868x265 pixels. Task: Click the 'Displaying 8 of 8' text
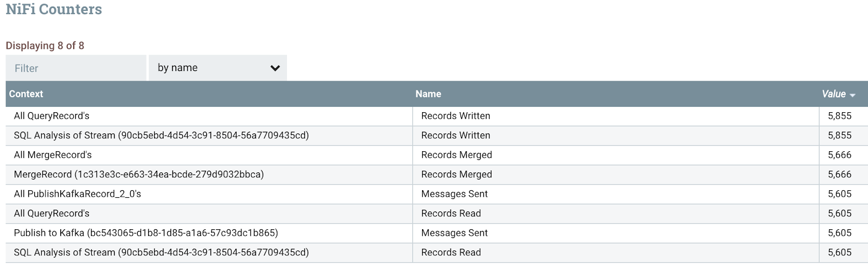pyautogui.click(x=45, y=46)
